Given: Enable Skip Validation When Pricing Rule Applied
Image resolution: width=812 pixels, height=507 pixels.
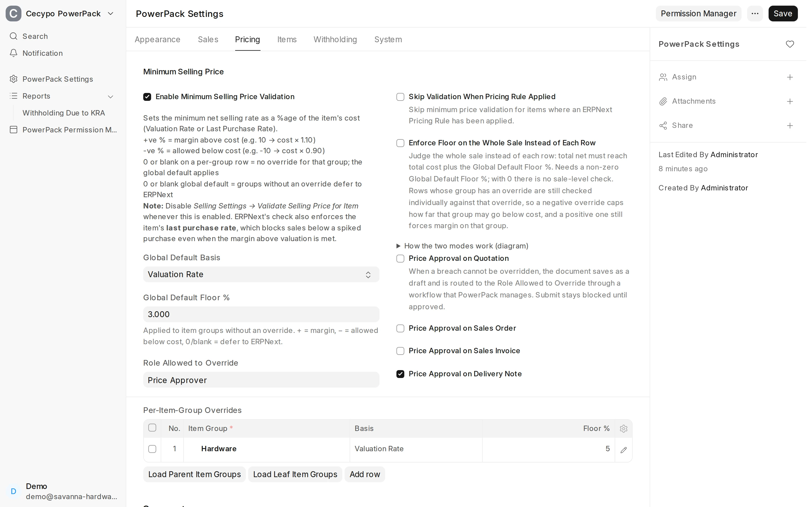Looking at the screenshot, I should pos(400,97).
